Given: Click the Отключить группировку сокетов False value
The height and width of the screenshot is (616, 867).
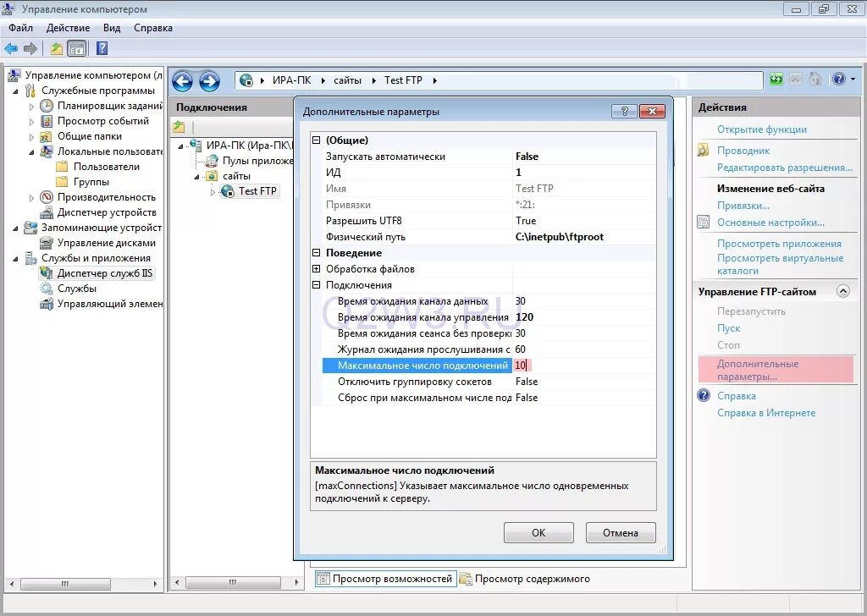Looking at the screenshot, I should click(527, 382).
